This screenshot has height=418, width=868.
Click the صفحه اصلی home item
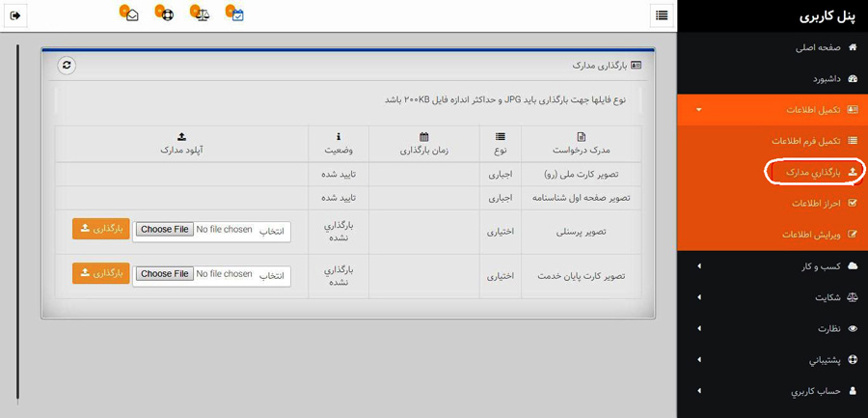817,47
